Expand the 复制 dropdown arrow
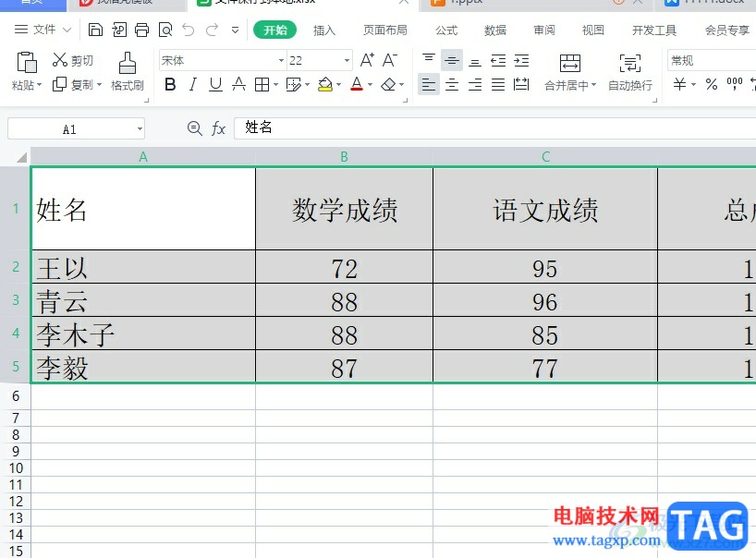Image resolution: width=756 pixels, height=558 pixels. 99,85
